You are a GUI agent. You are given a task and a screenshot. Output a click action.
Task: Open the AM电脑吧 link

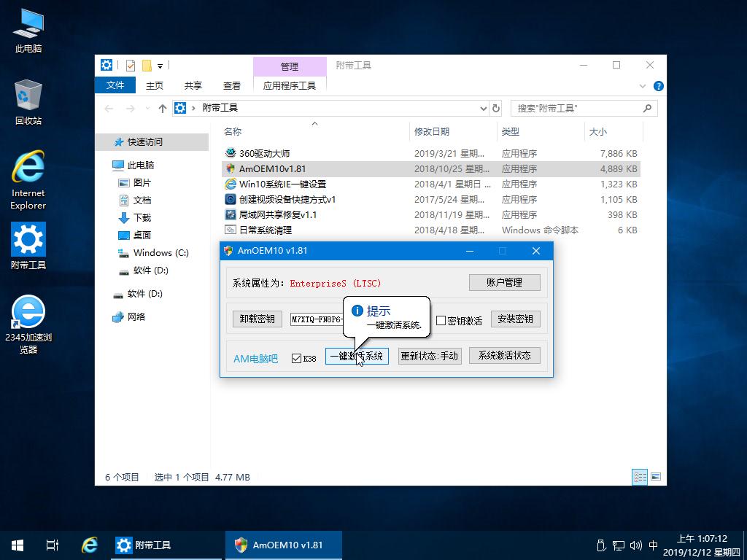pos(256,359)
